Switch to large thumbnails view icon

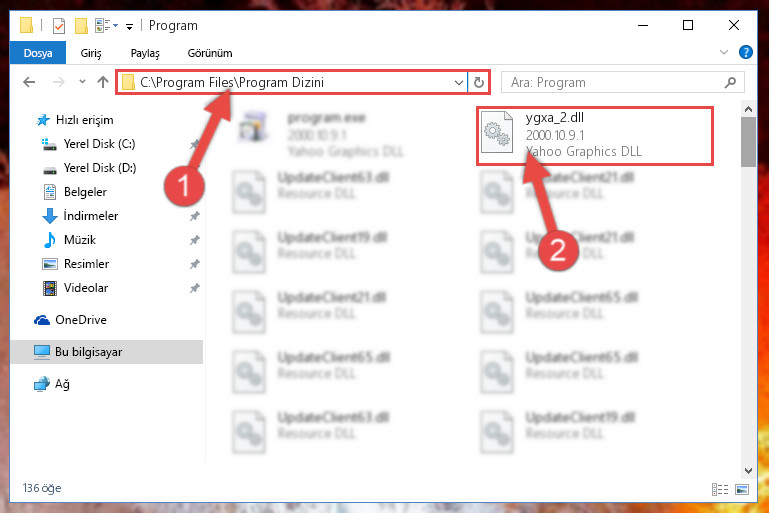pos(742,489)
